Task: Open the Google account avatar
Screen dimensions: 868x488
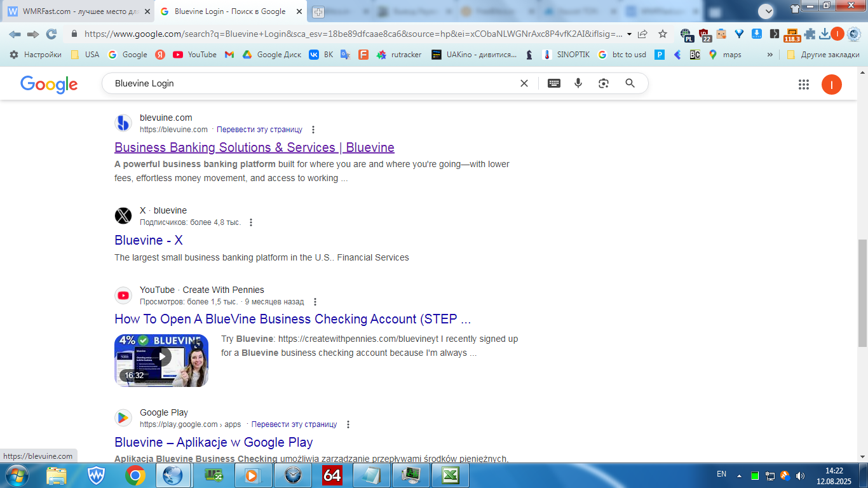Action: pyautogui.click(x=832, y=85)
